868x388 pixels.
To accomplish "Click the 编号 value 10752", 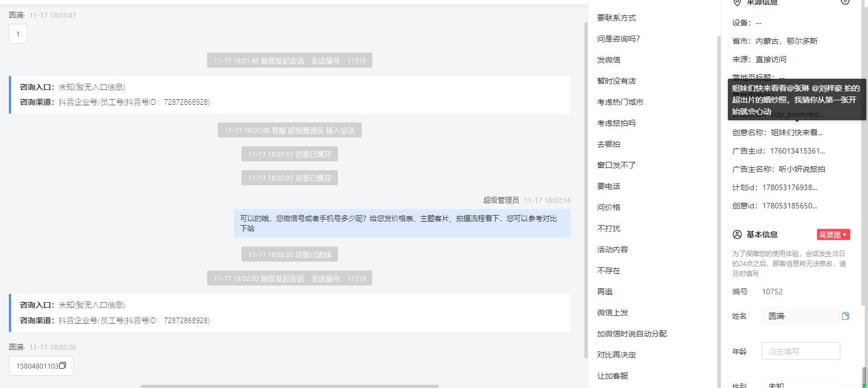I will tap(772, 292).
